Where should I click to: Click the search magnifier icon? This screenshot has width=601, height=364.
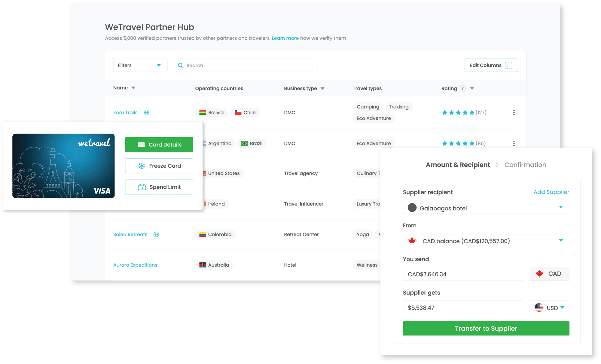180,65
